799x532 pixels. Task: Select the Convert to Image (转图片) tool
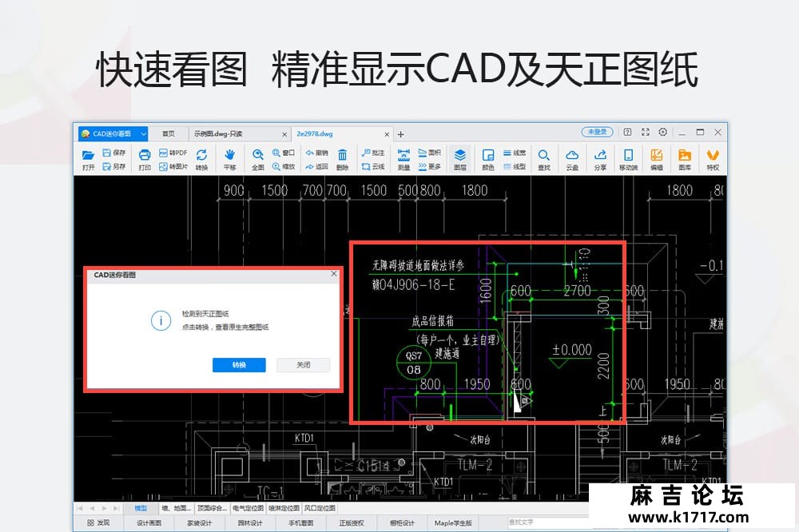pyautogui.click(x=173, y=167)
